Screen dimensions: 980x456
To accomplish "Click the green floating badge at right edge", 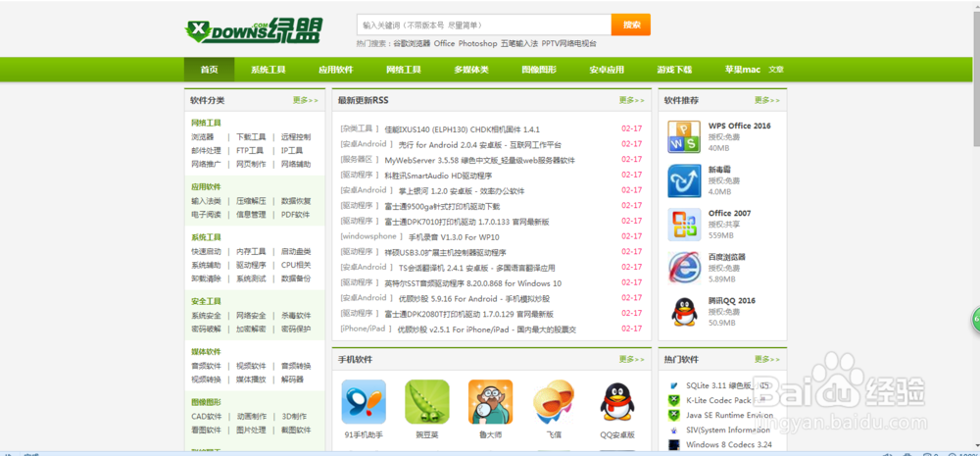I will click(x=976, y=319).
